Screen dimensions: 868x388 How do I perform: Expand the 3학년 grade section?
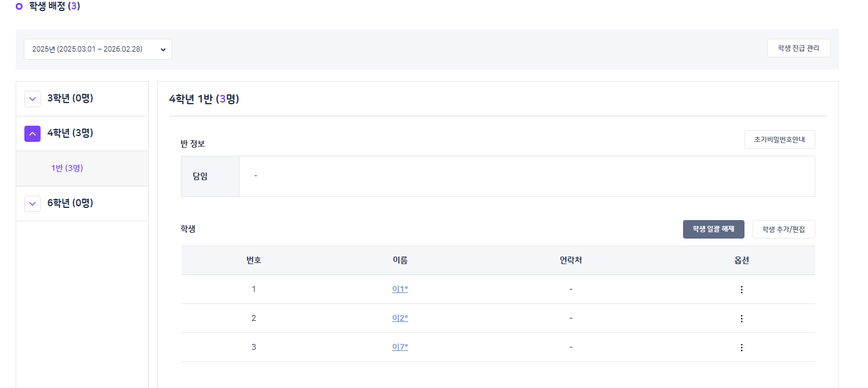point(32,99)
